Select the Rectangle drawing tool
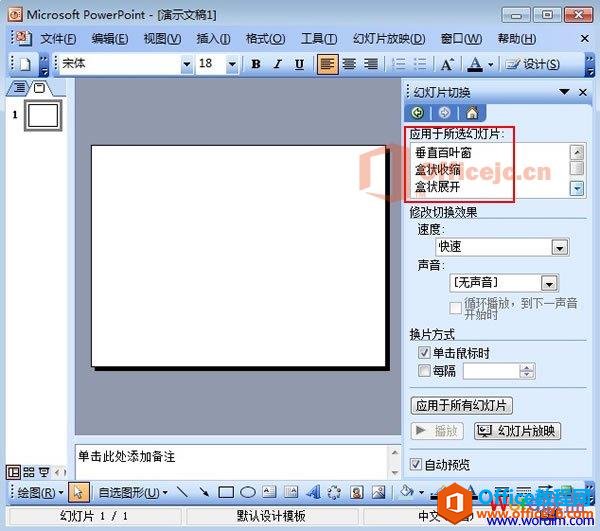The image size is (600, 531). click(x=226, y=492)
